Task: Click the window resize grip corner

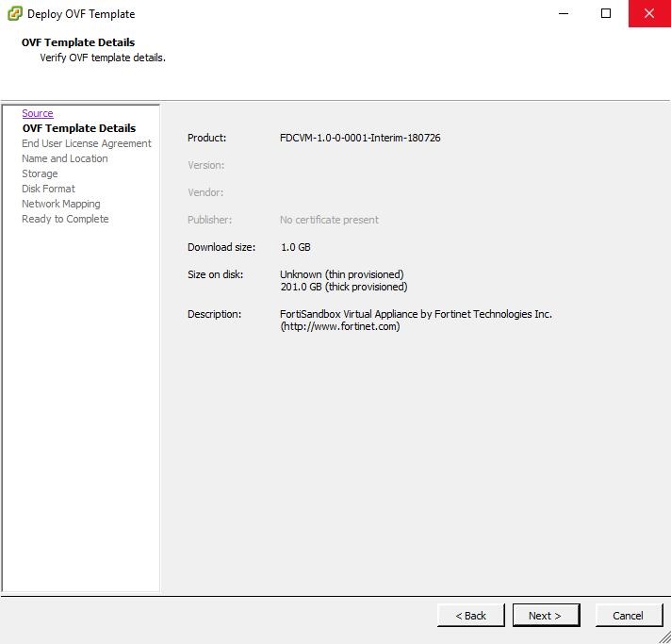Action: 665,638
